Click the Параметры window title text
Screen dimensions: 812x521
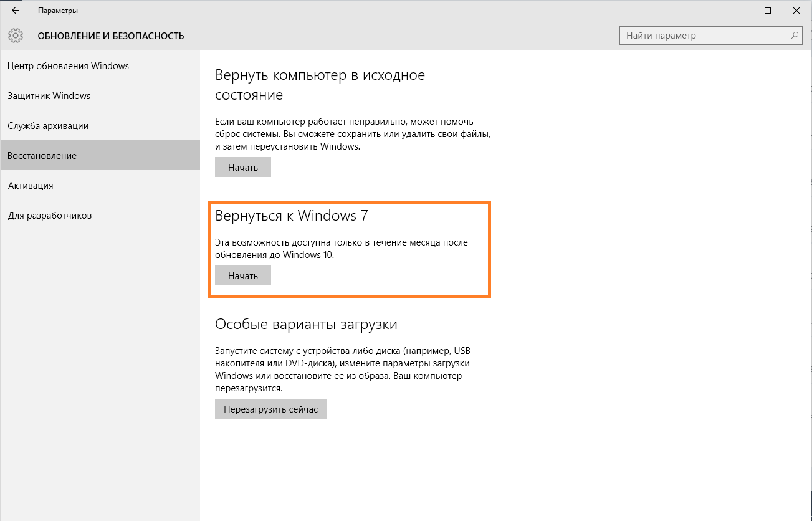[x=58, y=11]
